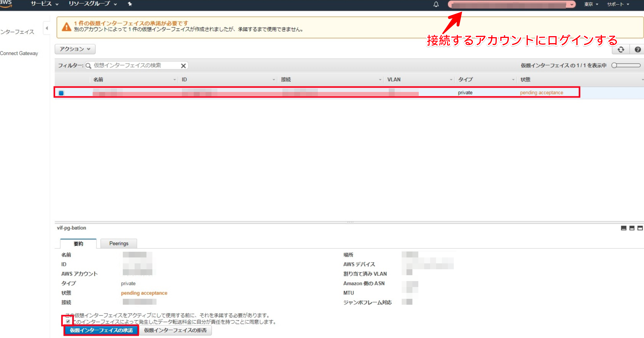Switch to the Peerings tab
The image size is (644, 338).
click(x=118, y=243)
